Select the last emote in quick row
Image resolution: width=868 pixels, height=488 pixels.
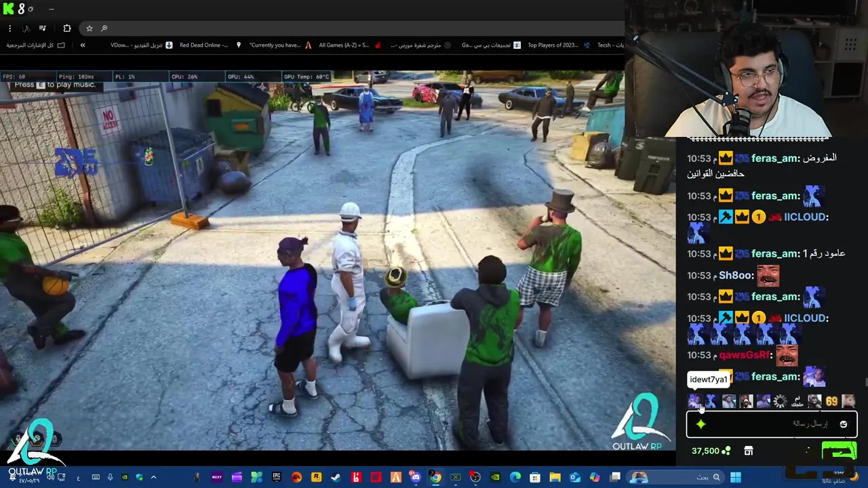848,401
